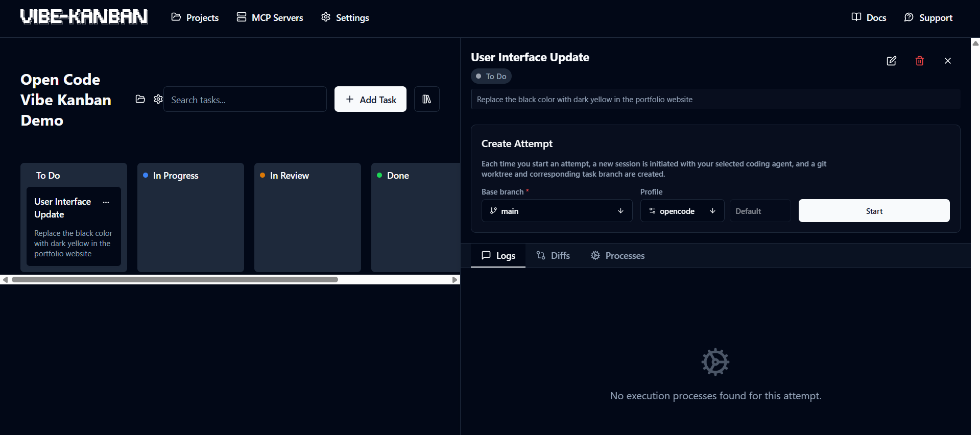Viewport: 980px width, 435px height.
Task: Switch to the Processes tab
Action: [x=617, y=255]
